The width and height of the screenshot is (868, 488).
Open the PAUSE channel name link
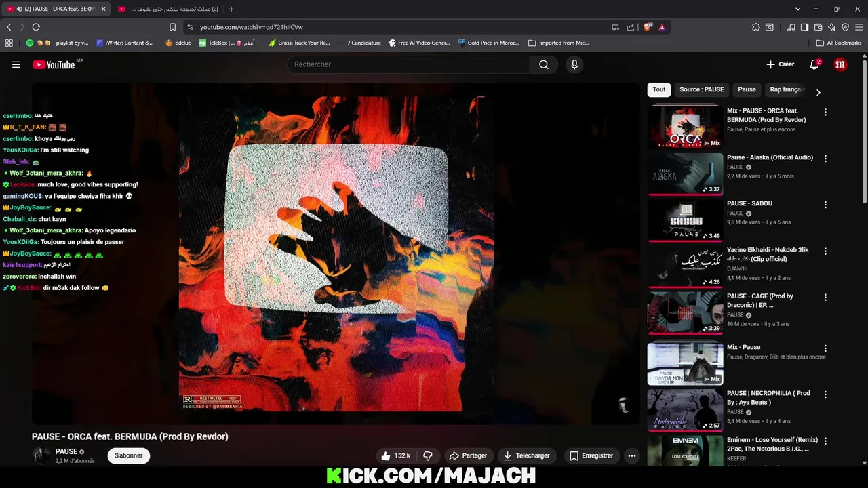(x=66, y=451)
